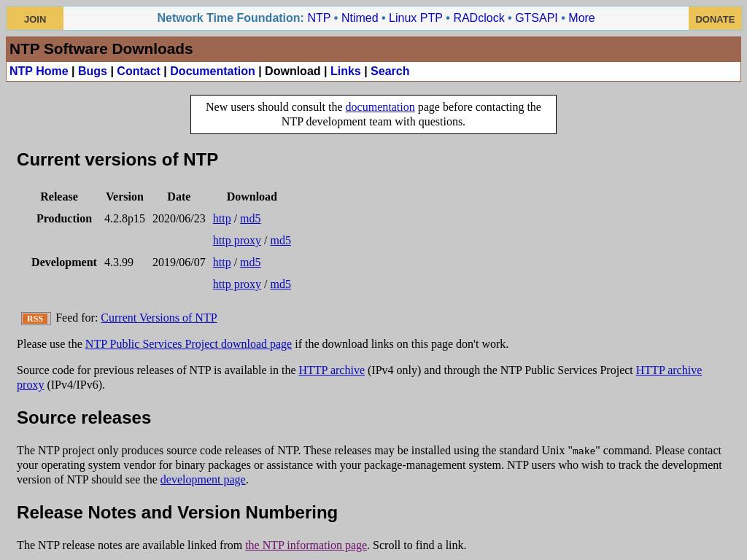Click the Development version 4.3.99 cell
The image size is (747, 560).
pyautogui.click(x=119, y=262)
